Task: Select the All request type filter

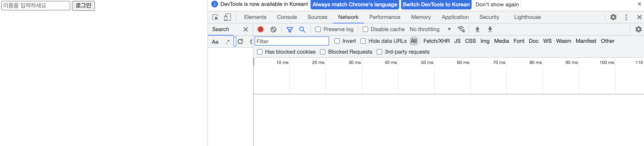Action: 414,41
